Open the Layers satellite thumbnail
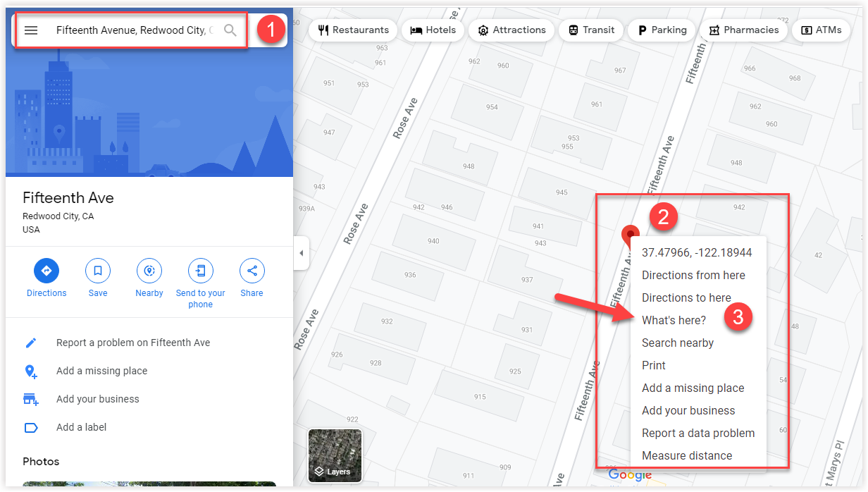Screen dimensions: 868x492 click(x=335, y=455)
